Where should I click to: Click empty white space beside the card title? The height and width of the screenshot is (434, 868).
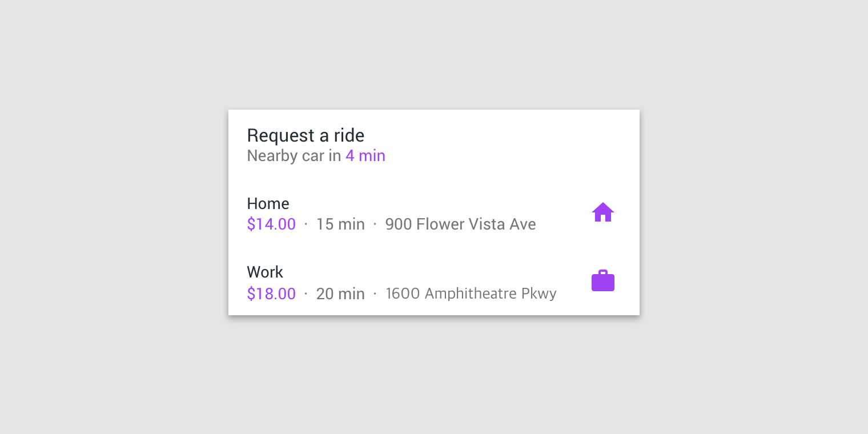coord(503,137)
